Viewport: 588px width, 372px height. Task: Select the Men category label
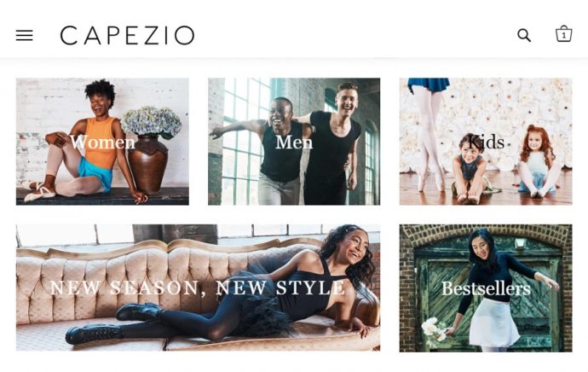tap(294, 142)
